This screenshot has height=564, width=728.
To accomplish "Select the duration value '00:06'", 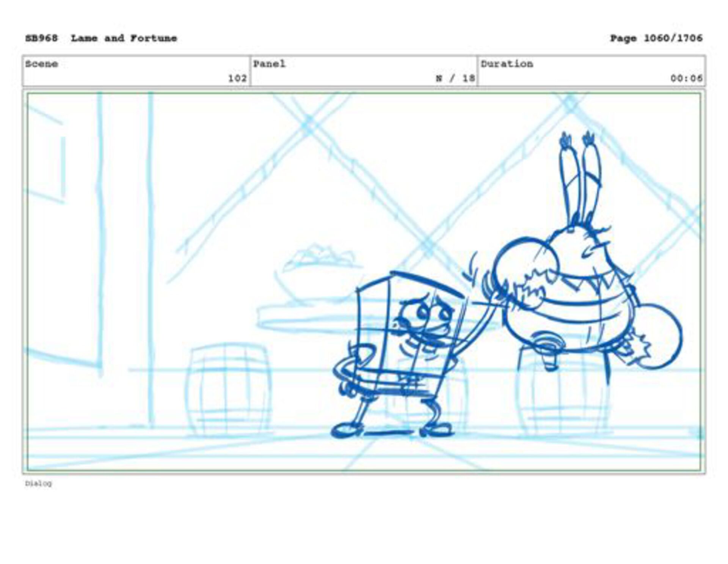I will point(686,78).
